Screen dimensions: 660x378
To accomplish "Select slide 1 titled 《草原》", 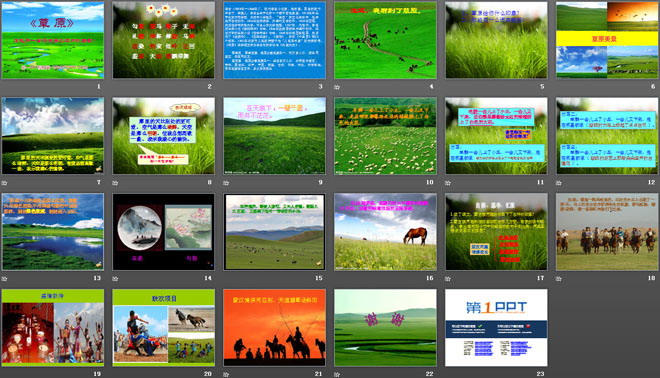I will [53, 40].
